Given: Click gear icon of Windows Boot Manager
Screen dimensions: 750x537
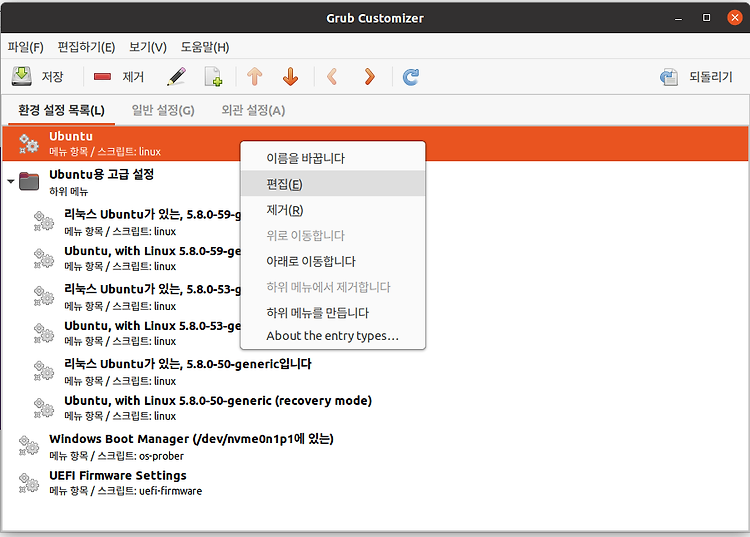Looking at the screenshot, I should point(29,446).
